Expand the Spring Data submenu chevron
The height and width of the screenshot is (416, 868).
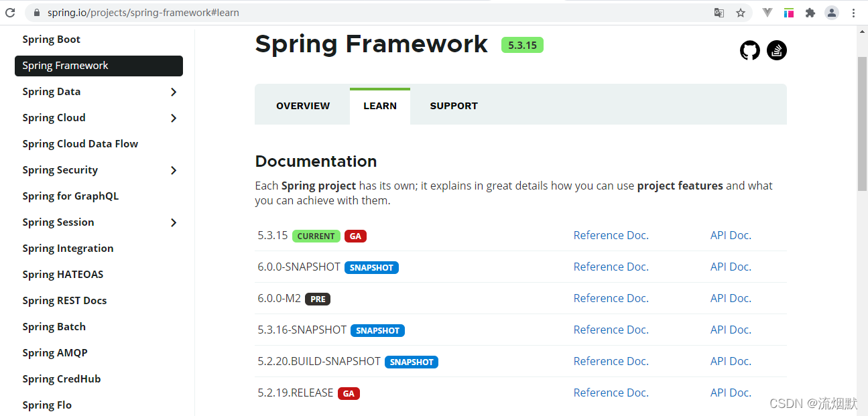coord(174,92)
